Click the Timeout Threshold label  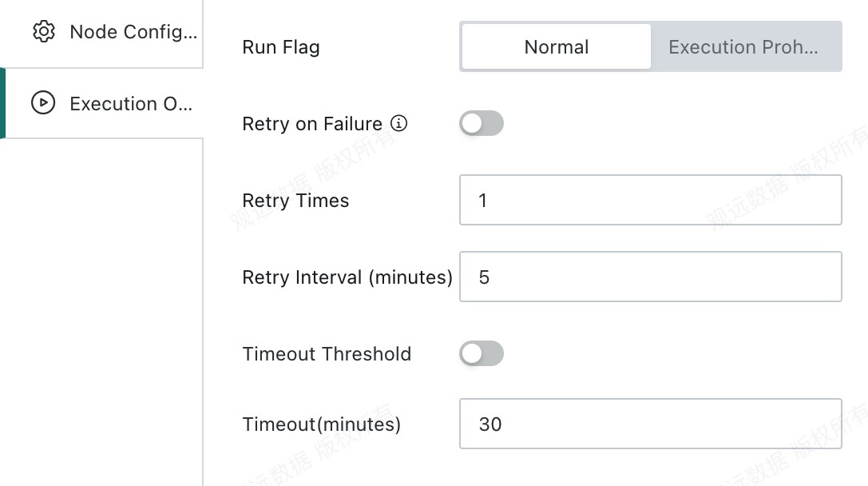(327, 353)
